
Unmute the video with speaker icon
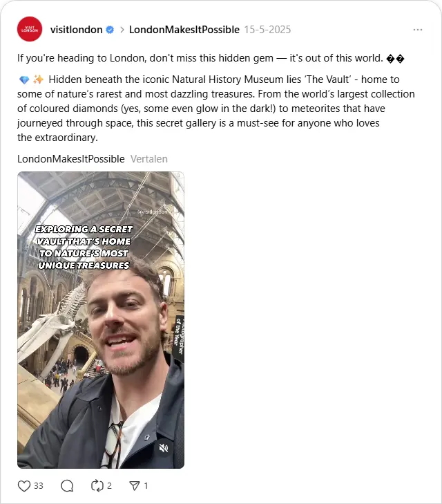coord(164,448)
